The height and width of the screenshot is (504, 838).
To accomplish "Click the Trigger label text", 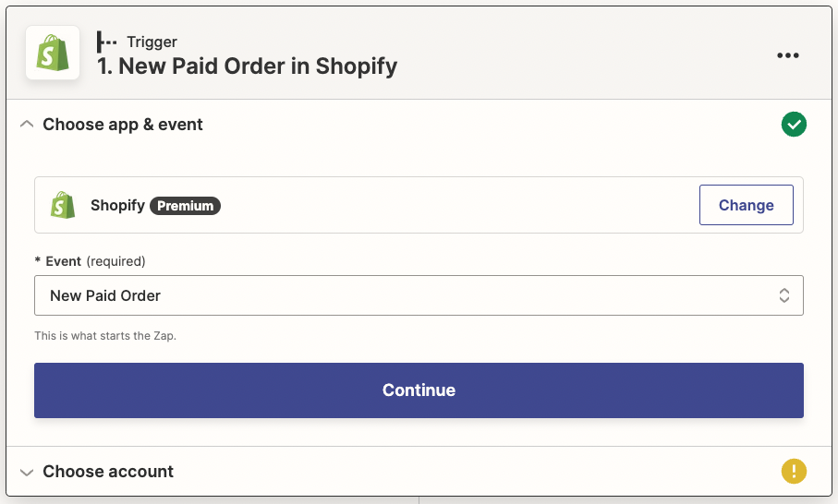I will [152, 42].
